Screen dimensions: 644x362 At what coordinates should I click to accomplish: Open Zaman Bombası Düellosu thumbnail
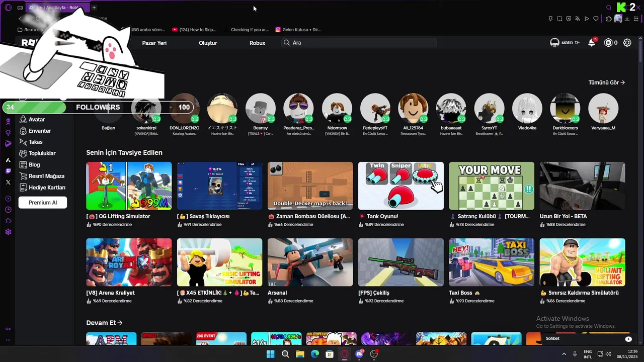coord(310,186)
